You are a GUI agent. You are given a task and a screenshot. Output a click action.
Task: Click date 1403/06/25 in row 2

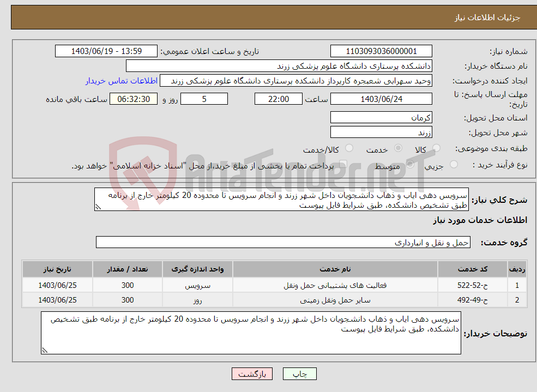pos(57,300)
